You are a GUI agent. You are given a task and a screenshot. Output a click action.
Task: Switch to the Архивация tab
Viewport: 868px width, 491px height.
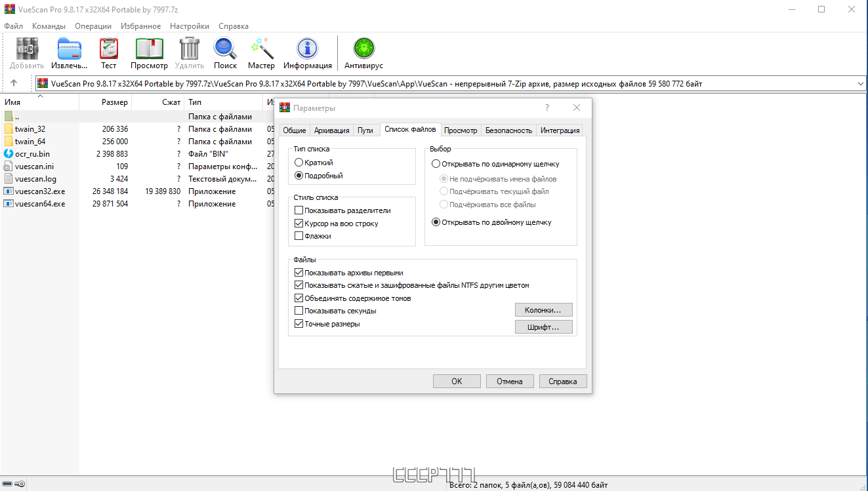[331, 130]
